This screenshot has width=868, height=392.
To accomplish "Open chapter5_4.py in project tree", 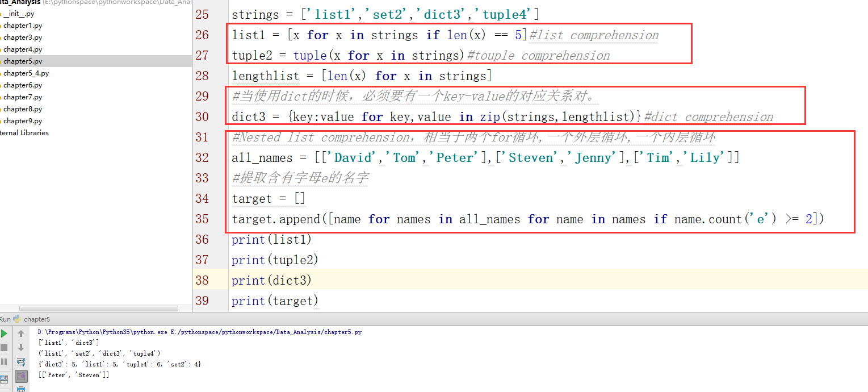I will (25, 73).
